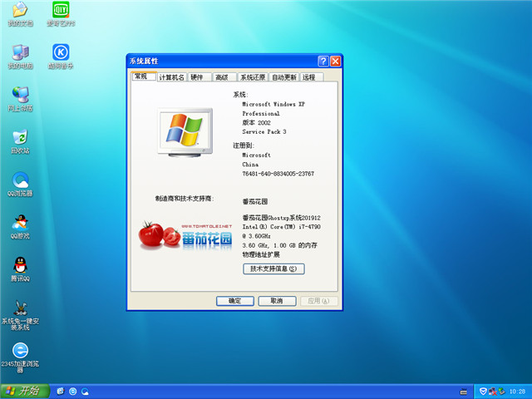Click the 取消 button
The image size is (532, 399).
[x=277, y=301]
